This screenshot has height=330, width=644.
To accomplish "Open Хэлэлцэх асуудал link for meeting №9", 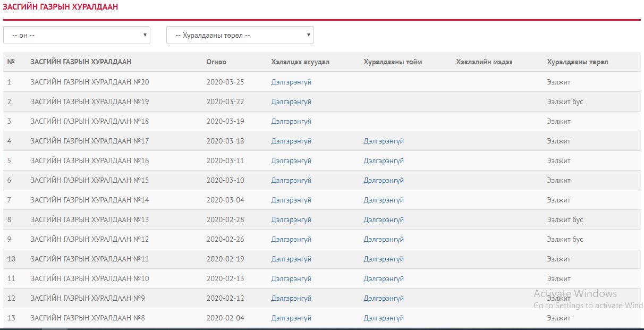I will click(291, 299).
